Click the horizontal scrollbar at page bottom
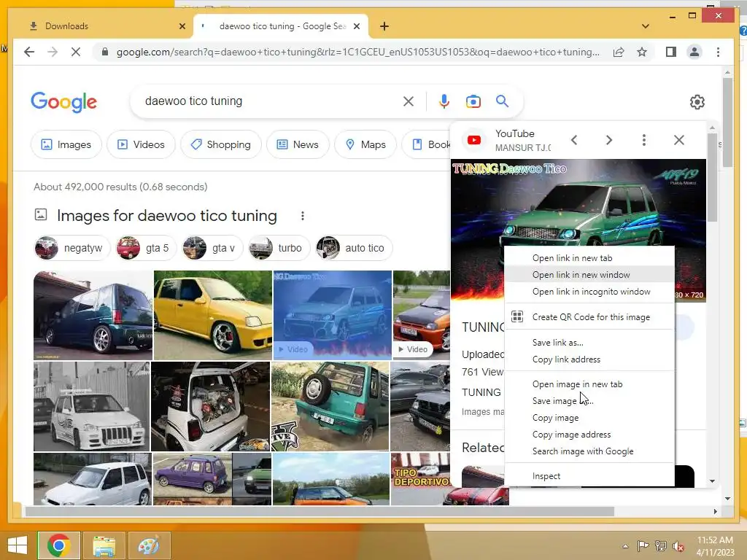Viewport: 747px width, 560px height. [320, 511]
